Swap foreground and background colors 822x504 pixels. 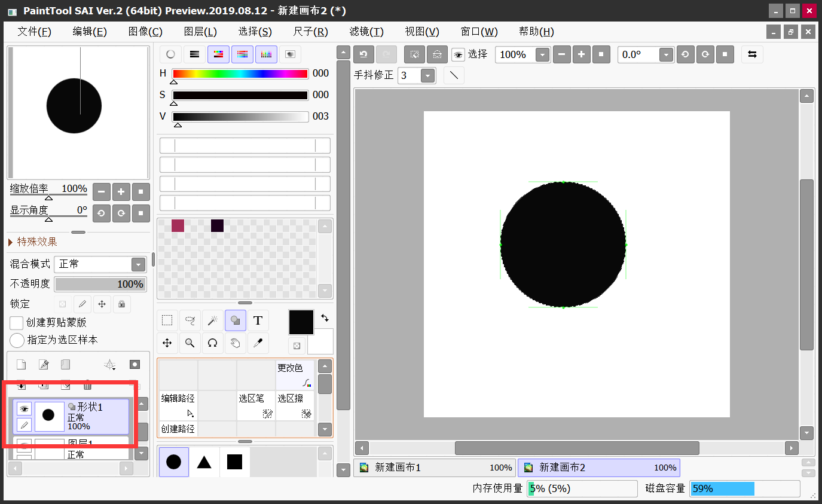(x=325, y=317)
